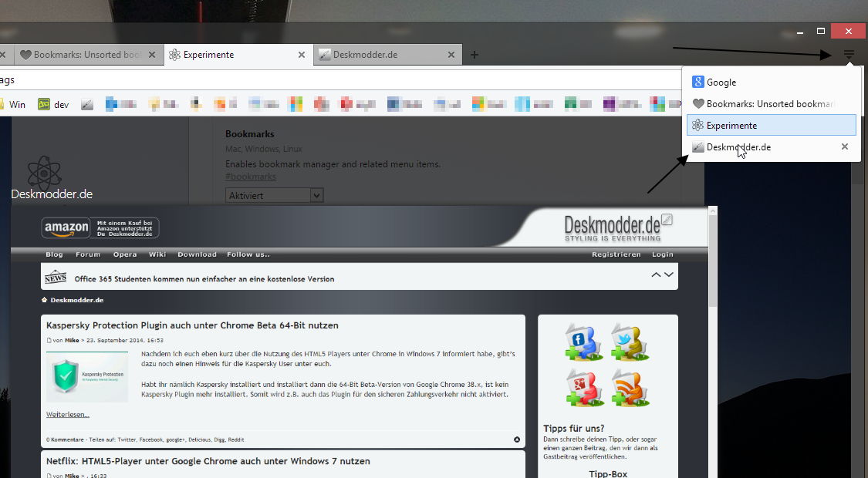
Task: Share Kaspersky article on Twitter link
Action: pos(127,439)
